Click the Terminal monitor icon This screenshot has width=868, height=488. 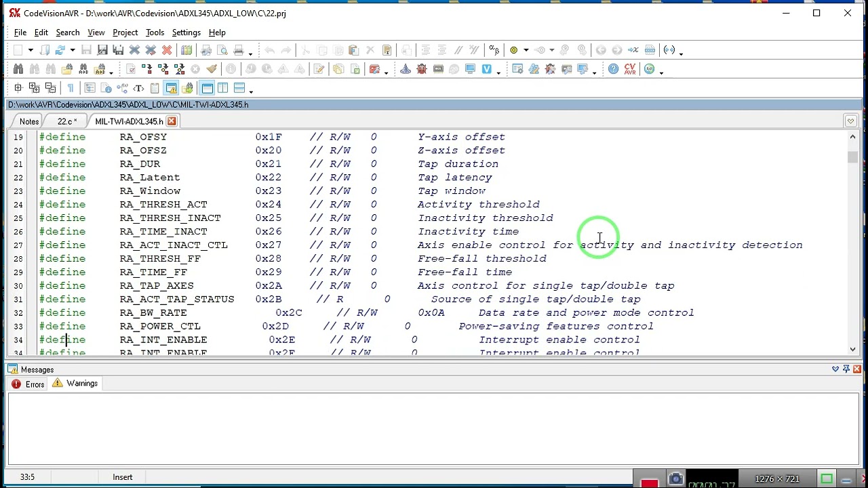pyautogui.click(x=471, y=69)
